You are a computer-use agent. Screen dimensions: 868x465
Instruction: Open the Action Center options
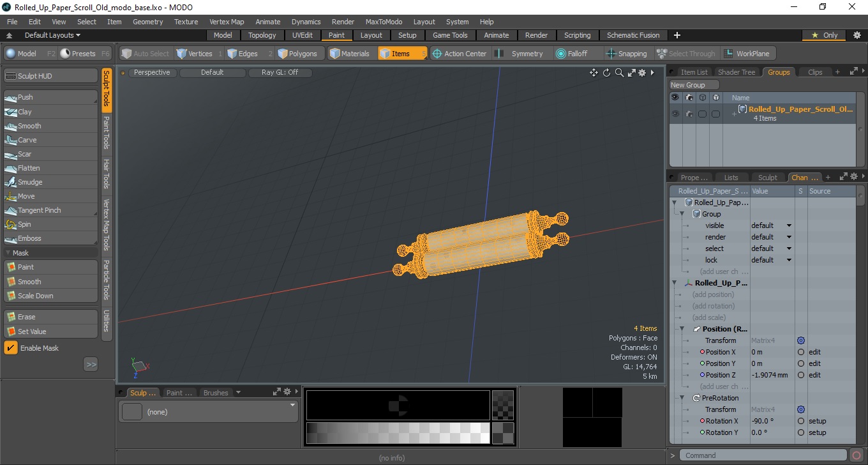pos(460,54)
